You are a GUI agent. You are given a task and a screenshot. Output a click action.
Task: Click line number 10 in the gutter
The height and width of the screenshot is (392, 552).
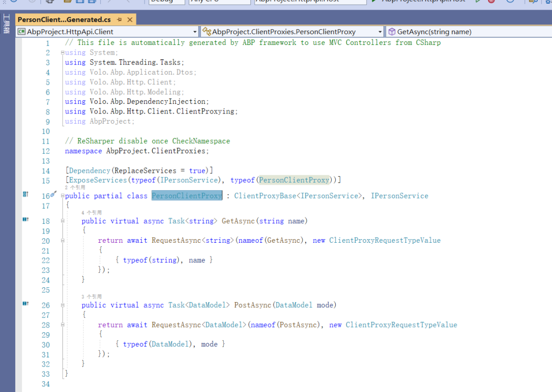46,131
